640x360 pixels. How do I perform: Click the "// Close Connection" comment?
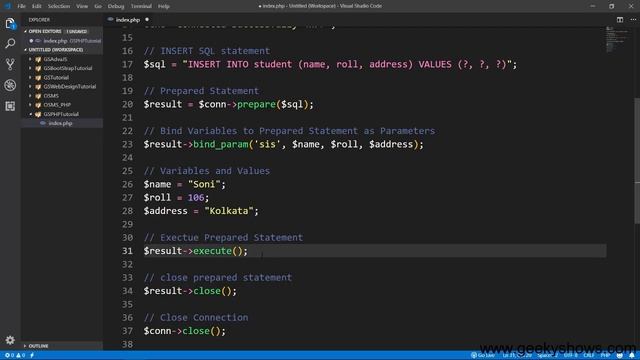coord(196,318)
